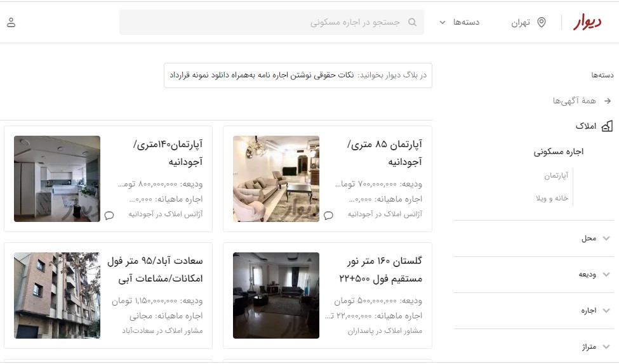Screen dimensions: 619x364
Task: Click the user profile icon
Action: (x=11, y=22)
